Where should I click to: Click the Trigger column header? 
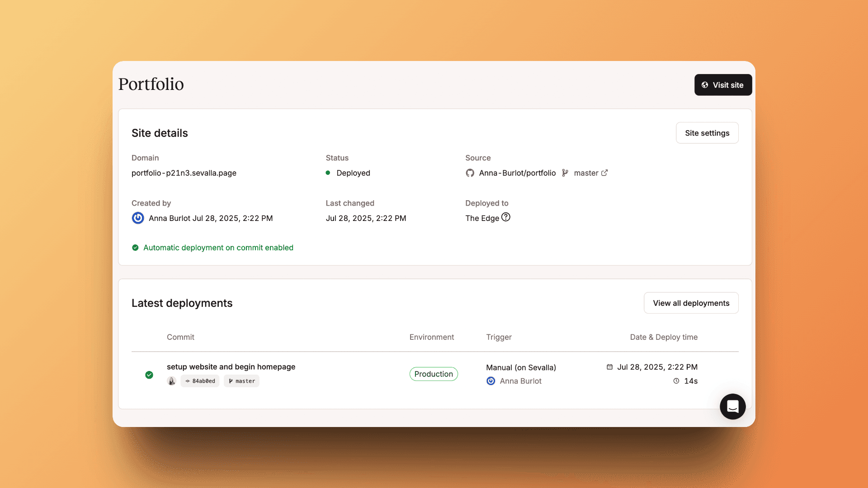pyautogui.click(x=499, y=337)
